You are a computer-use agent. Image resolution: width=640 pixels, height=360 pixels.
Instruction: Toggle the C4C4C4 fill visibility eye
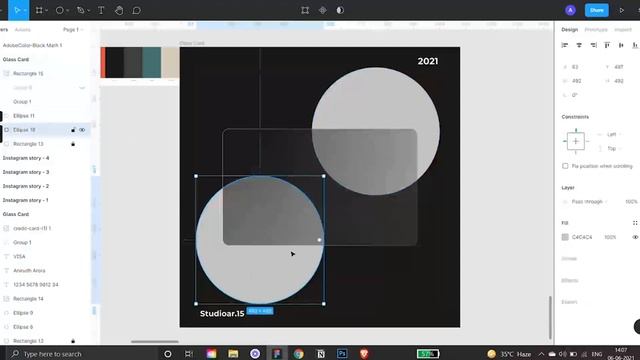tap(635, 237)
